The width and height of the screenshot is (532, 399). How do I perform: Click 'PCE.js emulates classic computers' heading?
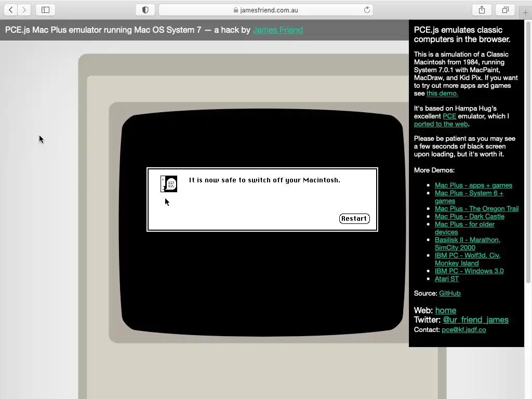(x=462, y=35)
